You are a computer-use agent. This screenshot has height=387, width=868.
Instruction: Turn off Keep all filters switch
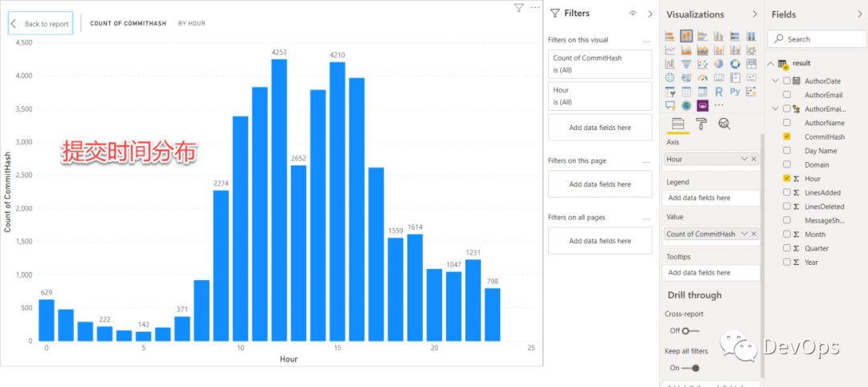pyautogui.click(x=690, y=368)
